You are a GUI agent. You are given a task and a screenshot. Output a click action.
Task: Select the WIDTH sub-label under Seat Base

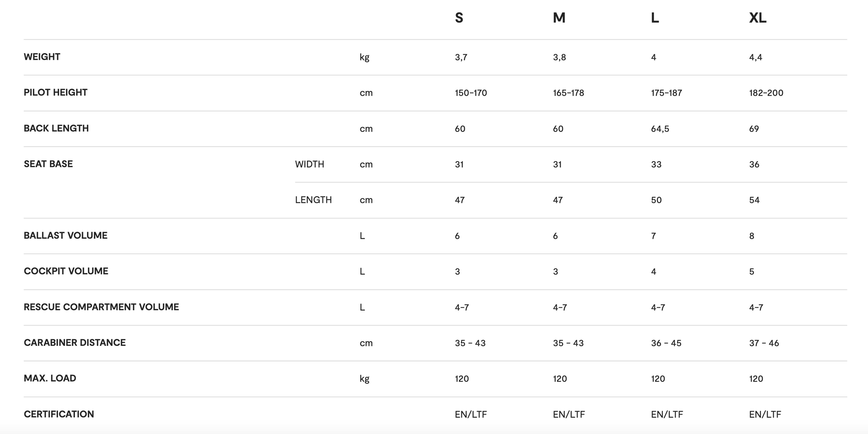[310, 164]
